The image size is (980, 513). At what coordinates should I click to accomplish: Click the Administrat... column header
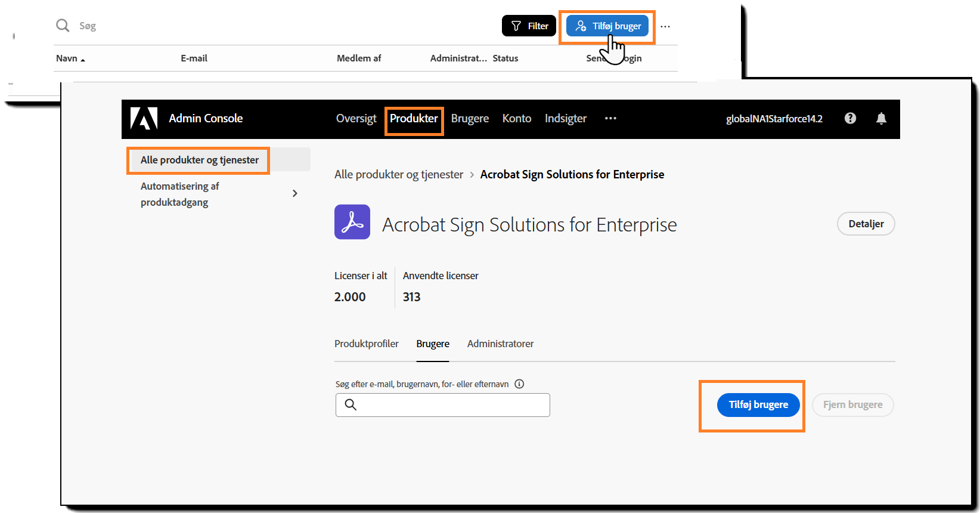tap(458, 58)
